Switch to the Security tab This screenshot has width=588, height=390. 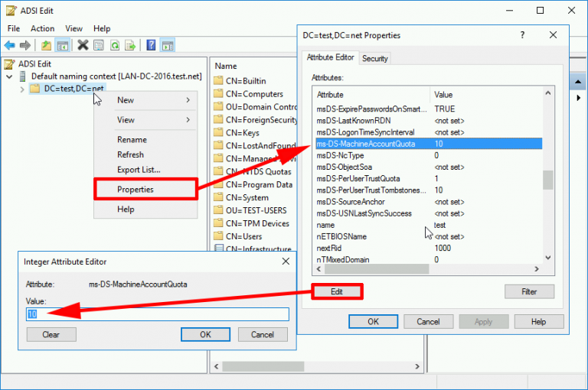coord(374,58)
